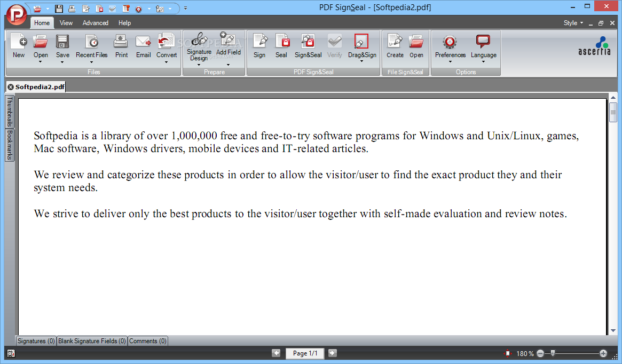
Task: Click quick-access Seal icon in title bar
Action: click(x=99, y=9)
